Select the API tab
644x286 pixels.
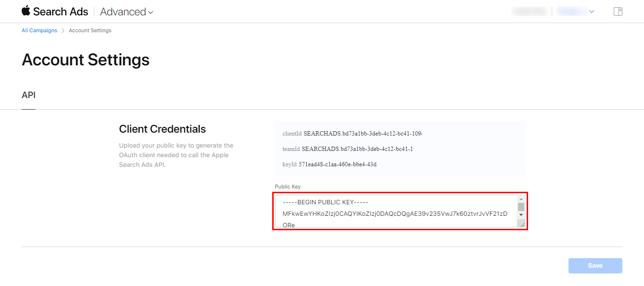[29, 95]
